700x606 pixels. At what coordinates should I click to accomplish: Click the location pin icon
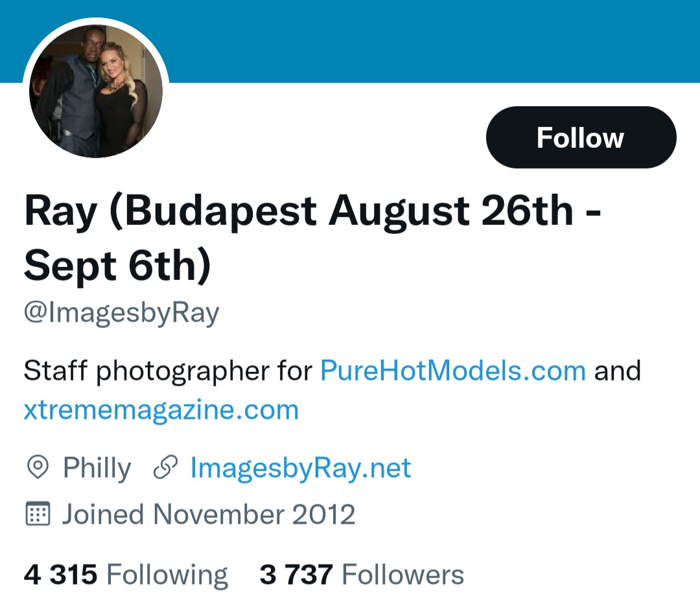tap(38, 467)
